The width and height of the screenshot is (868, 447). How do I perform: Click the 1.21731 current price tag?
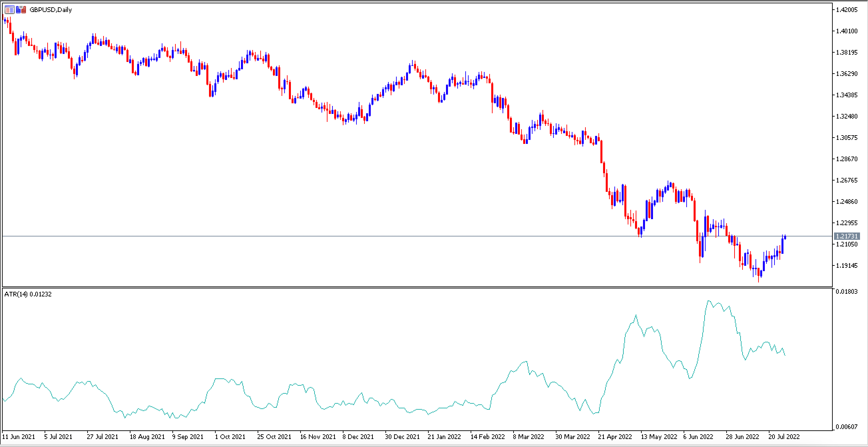(846, 236)
